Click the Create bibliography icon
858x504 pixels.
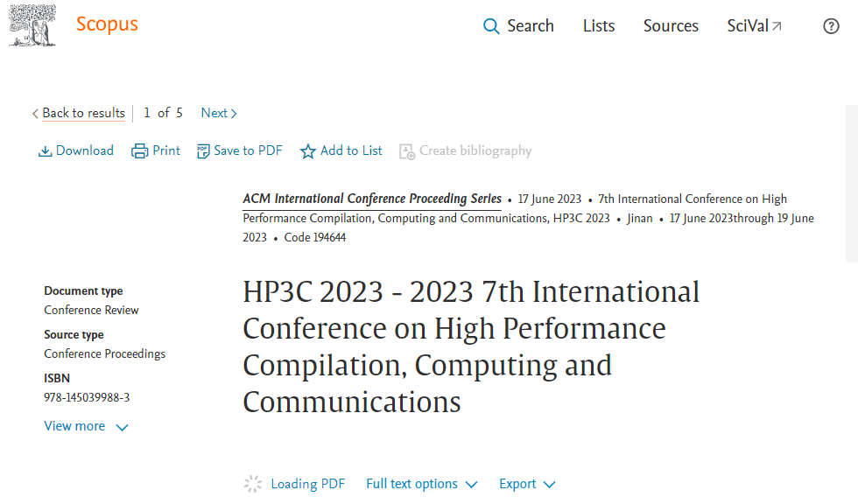(x=406, y=151)
